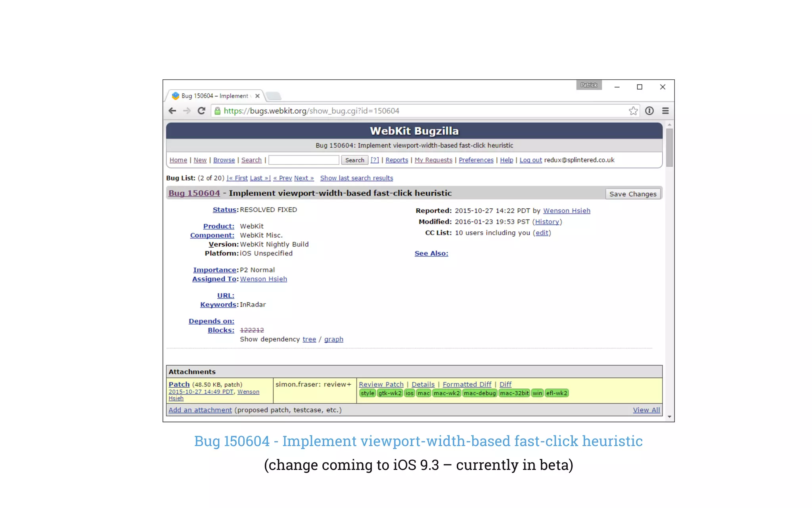This screenshot has width=812, height=508.
Task: Click the address bar URL
Action: (311, 111)
